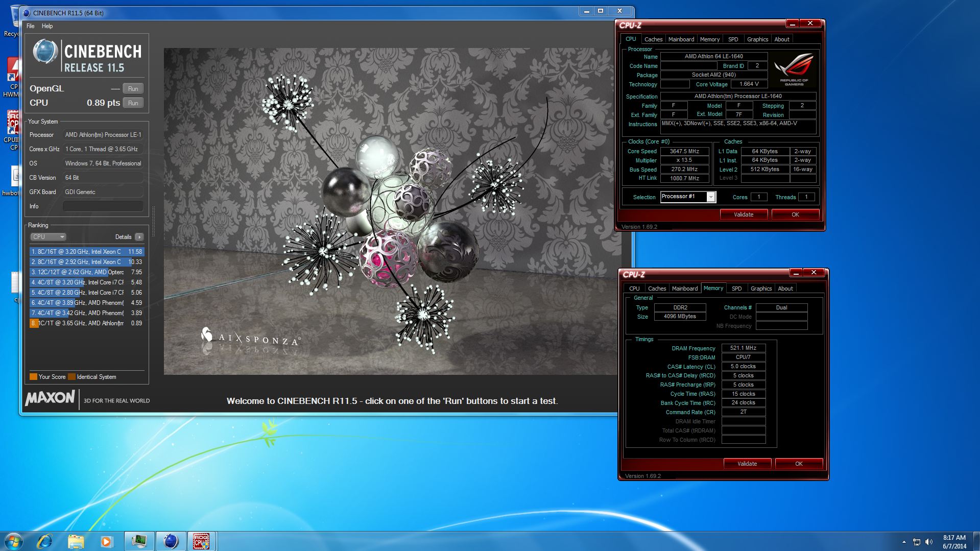Screen dimensions: 980x551
Task: Maximize the CINEBENCH R11.5 window
Action: tap(601, 11)
